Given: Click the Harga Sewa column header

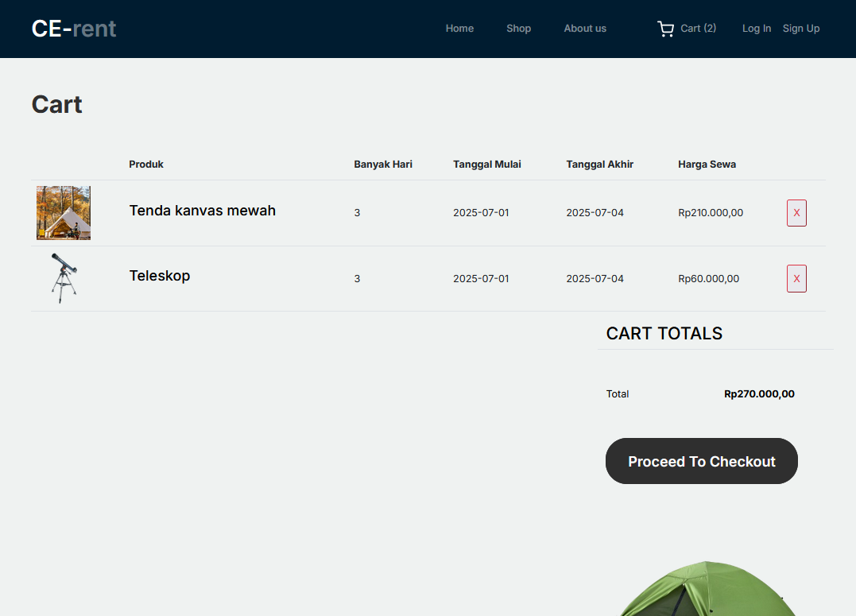Looking at the screenshot, I should pos(707,165).
